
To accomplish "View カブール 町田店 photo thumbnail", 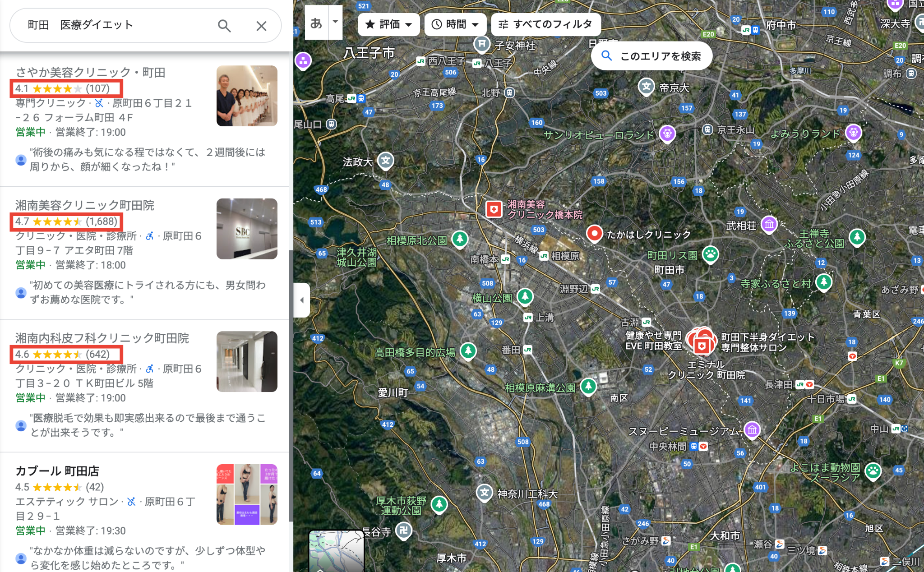I will [x=247, y=494].
